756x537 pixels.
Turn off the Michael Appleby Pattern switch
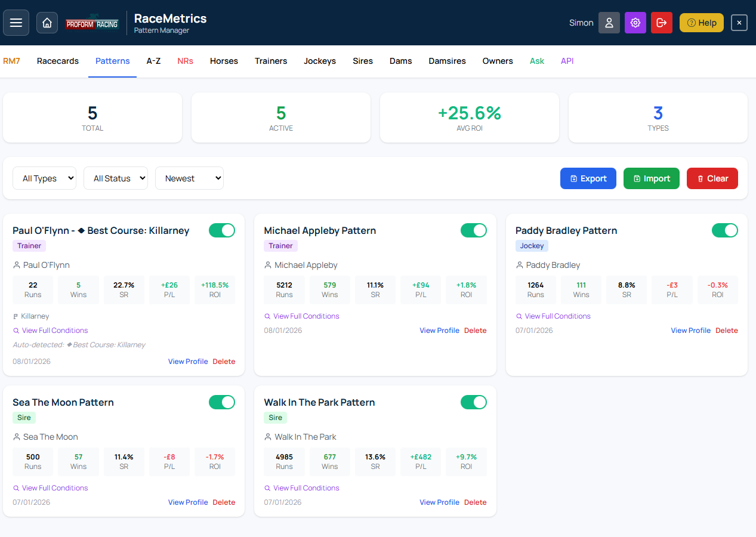coord(473,230)
